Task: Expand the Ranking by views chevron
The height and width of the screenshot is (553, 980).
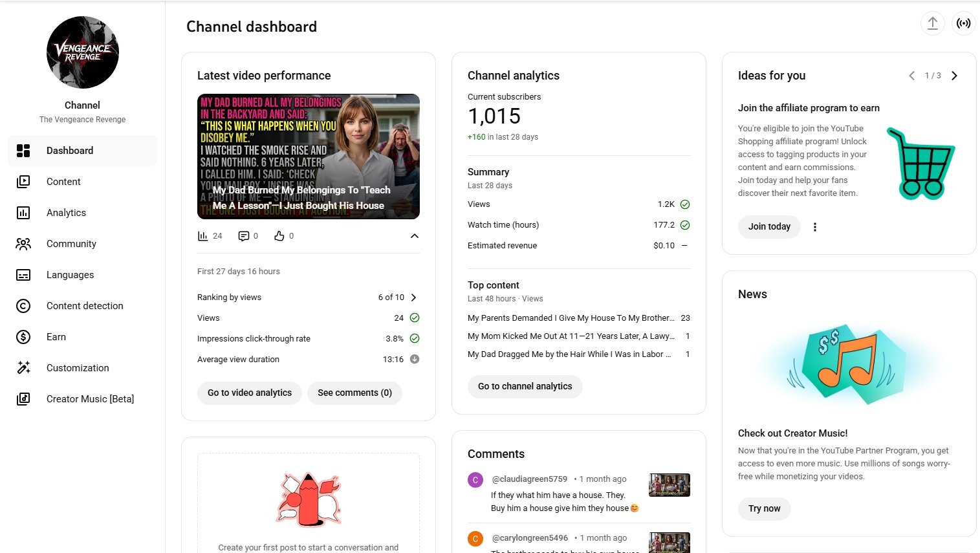Action: 413,298
